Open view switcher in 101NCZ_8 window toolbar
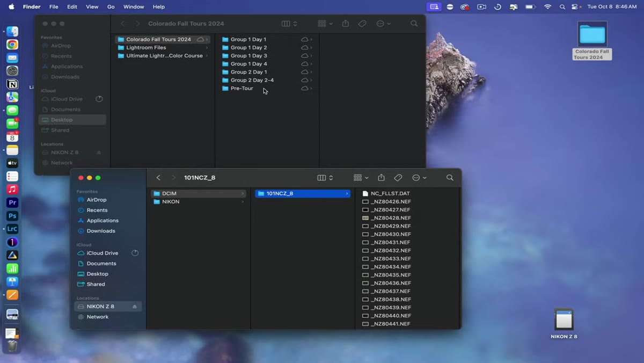 point(325,178)
